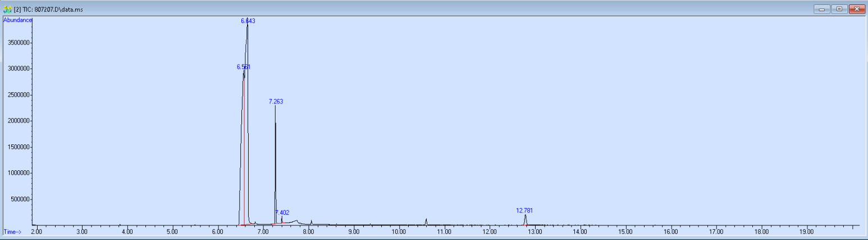Click the 14.00 time axis label
Screen dimensions: 868x240
coord(581,232)
